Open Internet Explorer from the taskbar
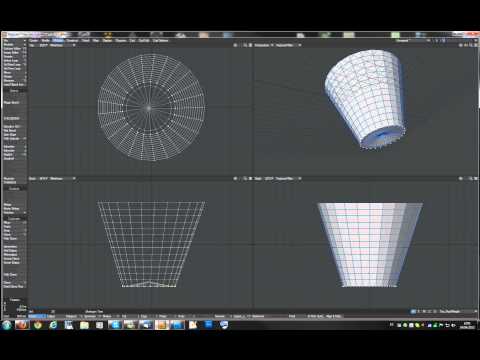The height and width of the screenshot is (360, 480). 53,325
